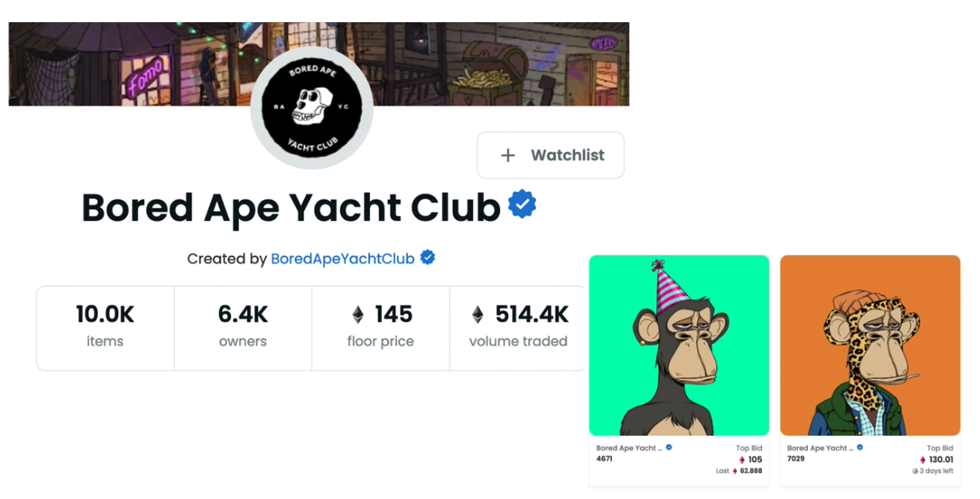Open the BoredApeYachtClub creator link
Image resolution: width=980 pixels, height=499 pixels.
click(x=343, y=258)
